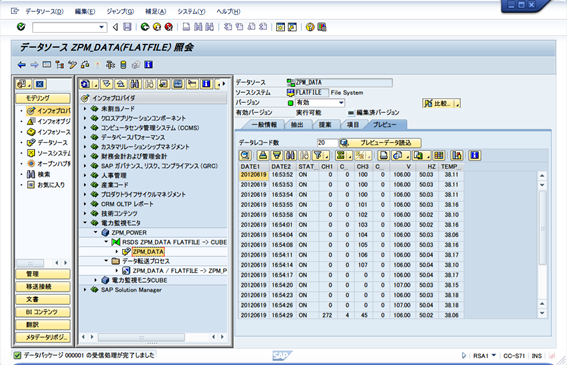567x365 pixels.
Task: Open the システム menu
Action: [x=191, y=11]
